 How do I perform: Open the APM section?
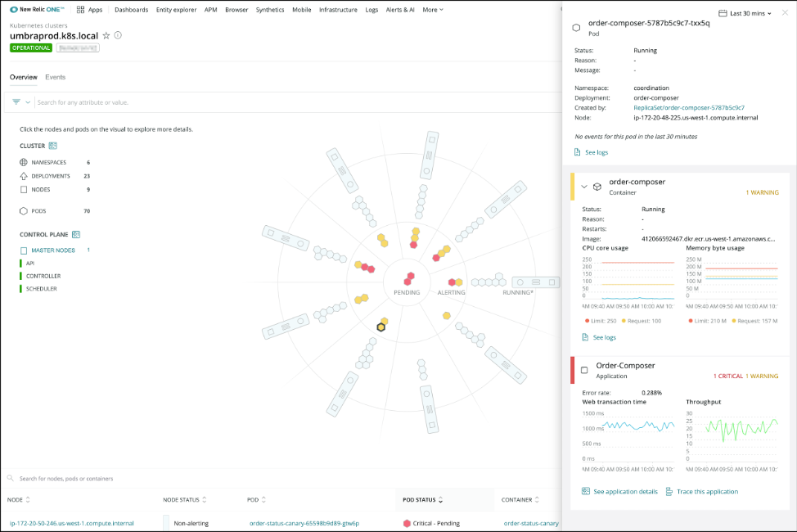pos(211,10)
